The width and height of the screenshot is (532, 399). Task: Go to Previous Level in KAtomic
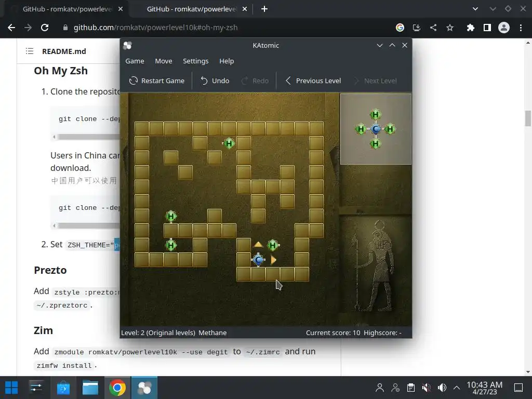pyautogui.click(x=313, y=81)
